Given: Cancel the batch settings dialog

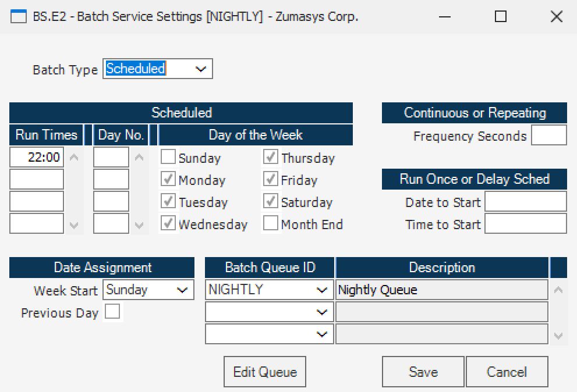Looking at the screenshot, I should tap(507, 372).
